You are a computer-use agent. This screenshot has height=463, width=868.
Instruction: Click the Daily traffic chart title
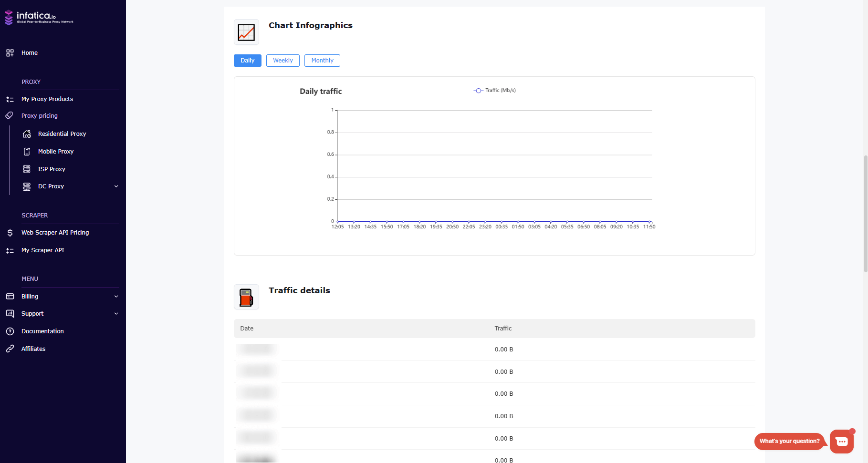pos(321,92)
